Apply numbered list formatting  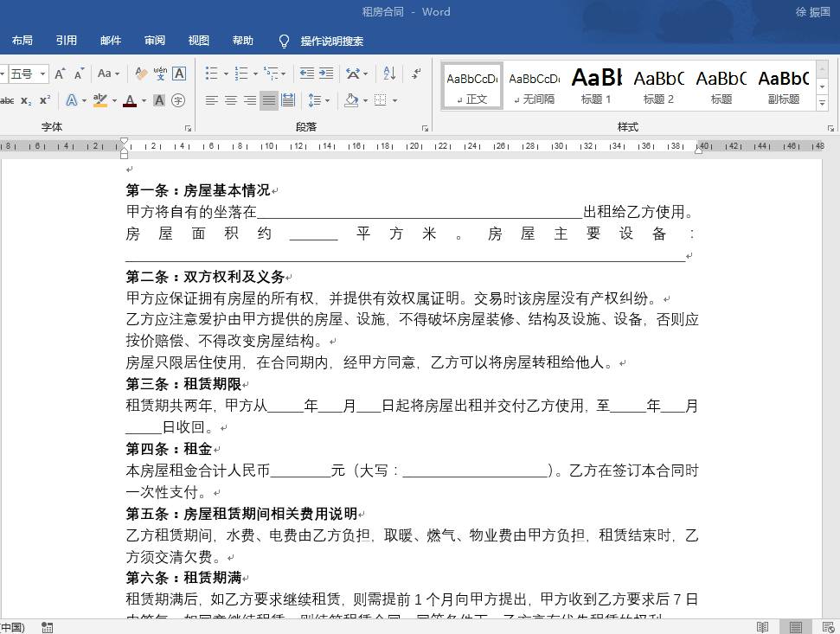[241, 74]
